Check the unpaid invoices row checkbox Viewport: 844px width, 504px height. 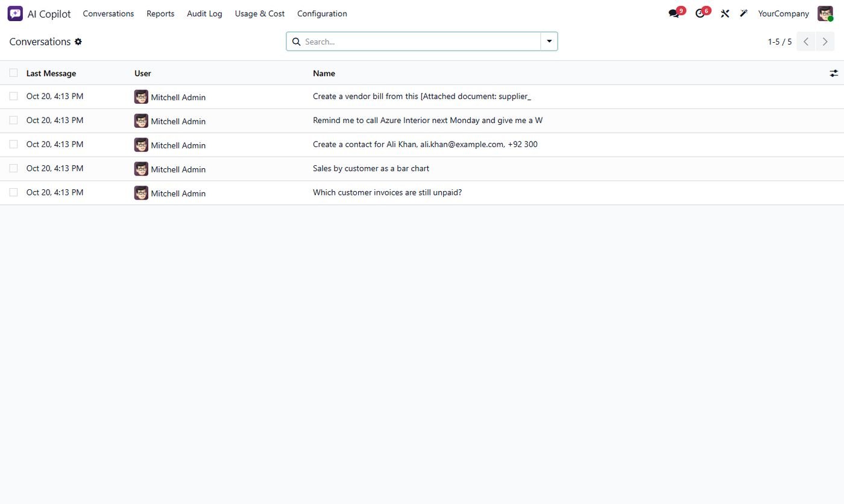click(13, 192)
